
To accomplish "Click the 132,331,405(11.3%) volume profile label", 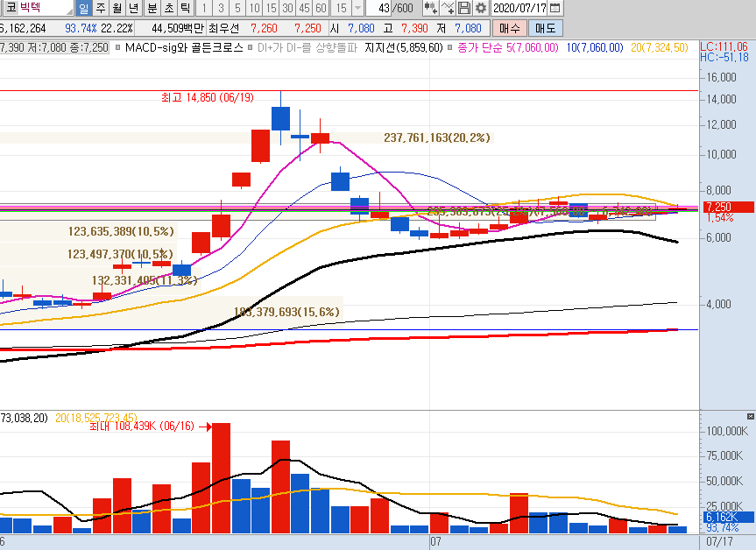I will pyautogui.click(x=145, y=280).
